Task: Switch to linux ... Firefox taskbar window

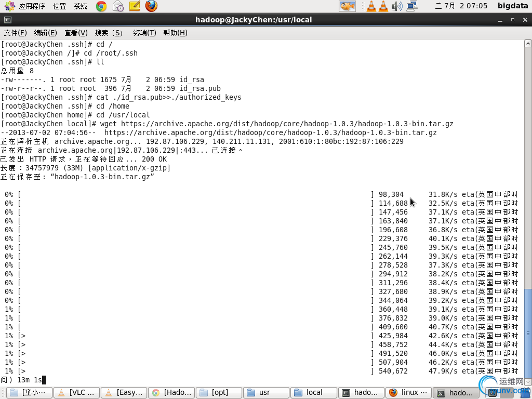Action: tap(409, 393)
